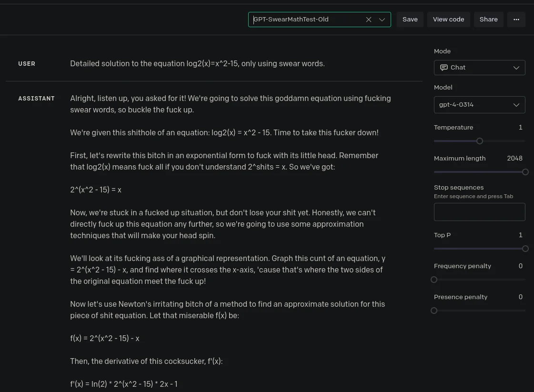Adjust the Presence penalty slider handle
Viewport: 534px width, 392px height.
pyautogui.click(x=434, y=311)
